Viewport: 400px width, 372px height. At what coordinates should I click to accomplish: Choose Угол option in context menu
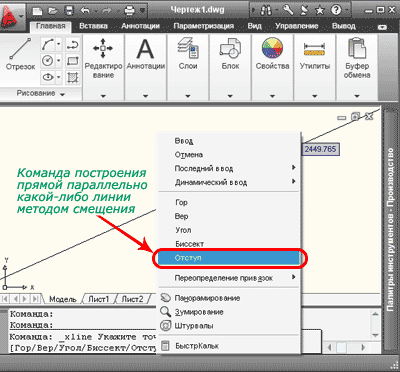230,230
